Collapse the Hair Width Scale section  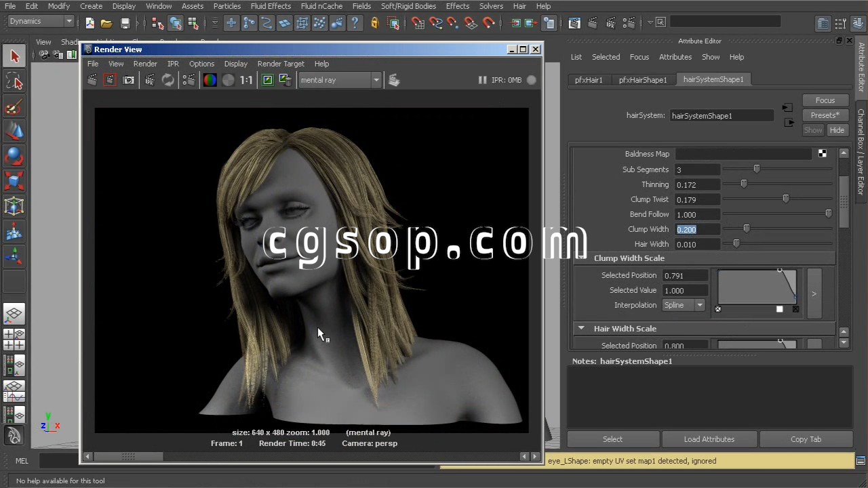tap(581, 329)
